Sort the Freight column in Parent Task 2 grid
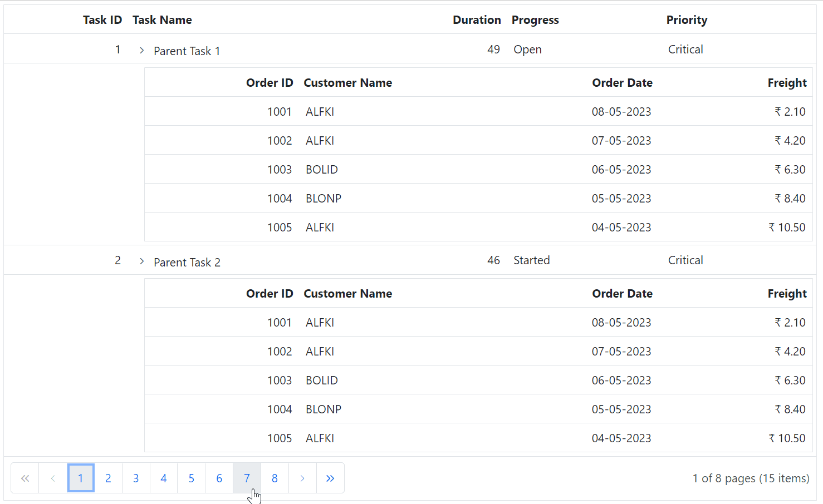Screen dimensions: 823x504 point(787,293)
